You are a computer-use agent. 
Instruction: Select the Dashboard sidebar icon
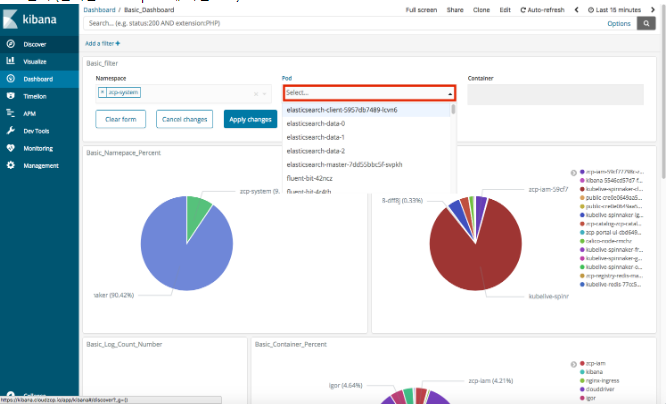[11, 79]
